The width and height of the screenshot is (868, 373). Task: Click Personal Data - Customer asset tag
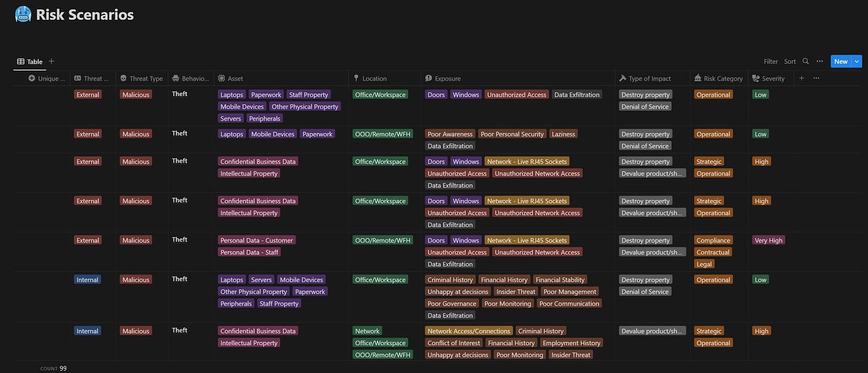point(256,240)
